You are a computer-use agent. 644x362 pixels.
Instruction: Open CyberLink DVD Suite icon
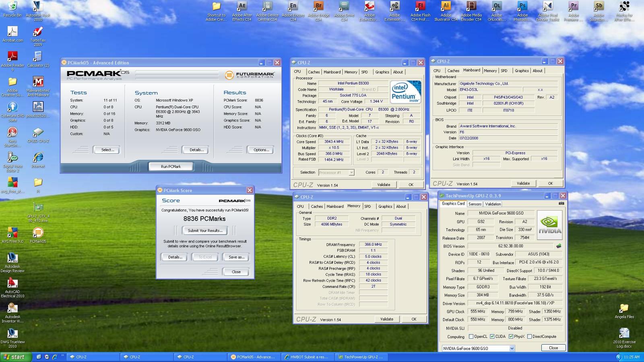[x=12, y=112]
